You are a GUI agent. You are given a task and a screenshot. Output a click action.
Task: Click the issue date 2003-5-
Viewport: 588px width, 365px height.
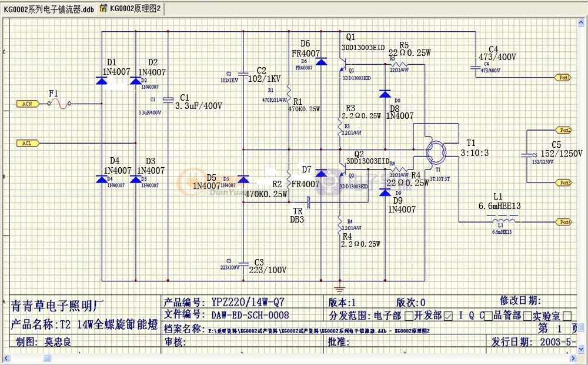(x=557, y=341)
